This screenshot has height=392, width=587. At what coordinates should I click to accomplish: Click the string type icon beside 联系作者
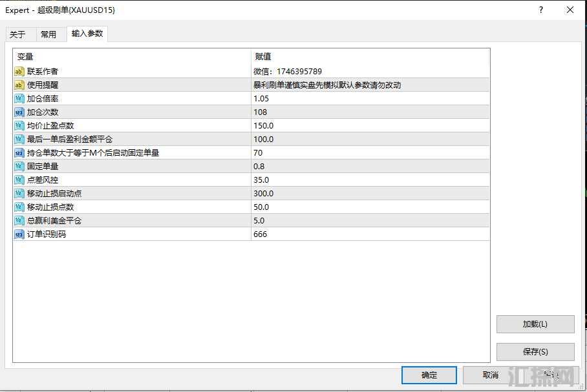tap(19, 72)
